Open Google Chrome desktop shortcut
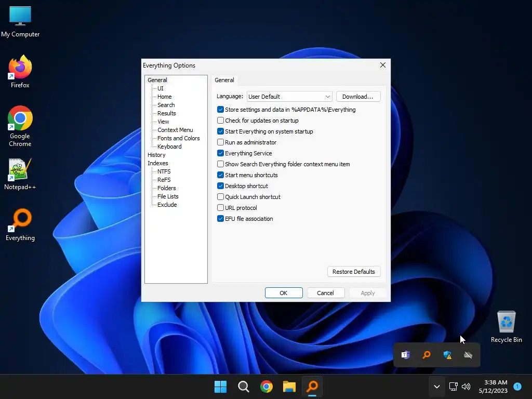 (20, 126)
